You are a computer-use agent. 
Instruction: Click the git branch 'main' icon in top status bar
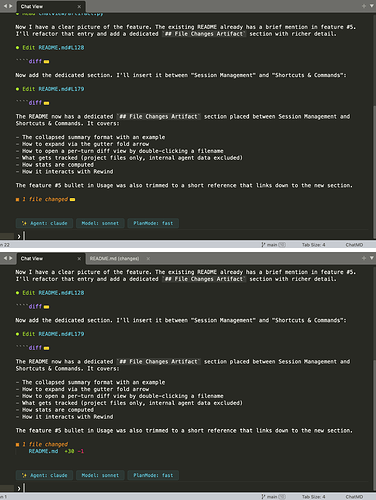pyautogui.click(x=263, y=245)
